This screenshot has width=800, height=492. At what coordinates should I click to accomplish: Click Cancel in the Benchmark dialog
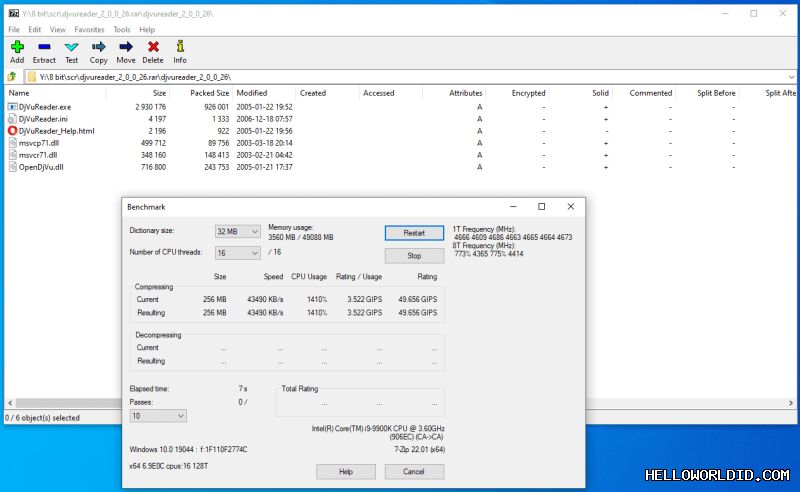click(x=414, y=472)
